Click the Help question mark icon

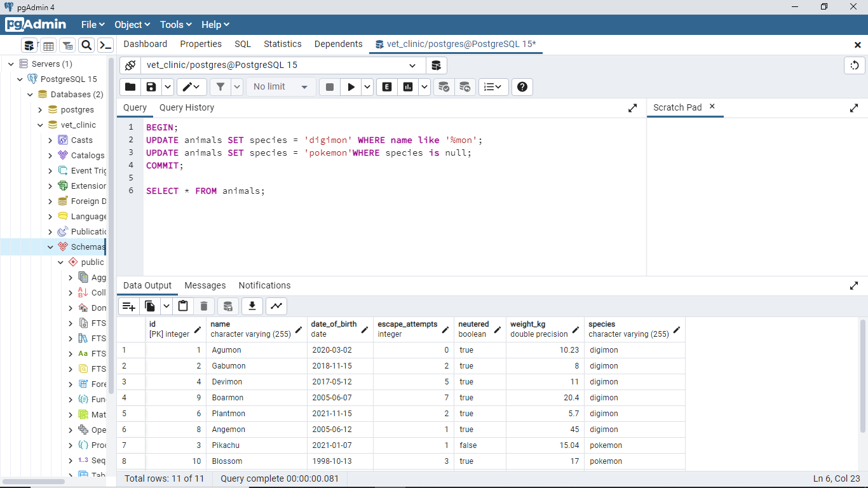tap(522, 87)
